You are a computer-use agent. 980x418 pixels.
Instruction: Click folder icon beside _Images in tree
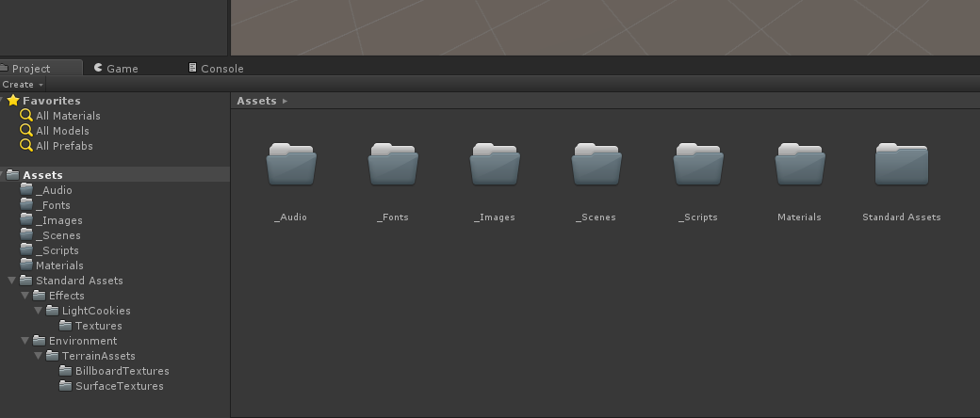[x=26, y=219]
